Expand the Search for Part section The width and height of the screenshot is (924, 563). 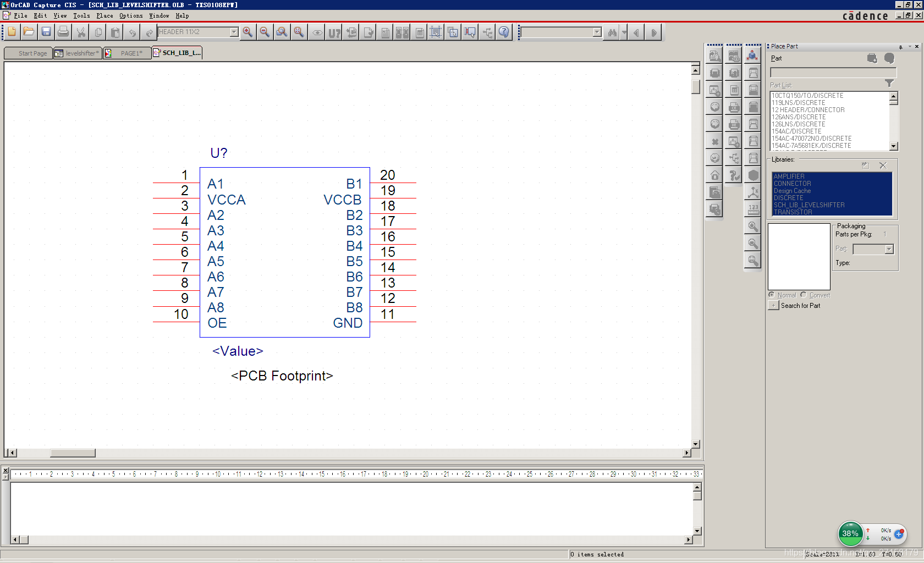pos(773,306)
